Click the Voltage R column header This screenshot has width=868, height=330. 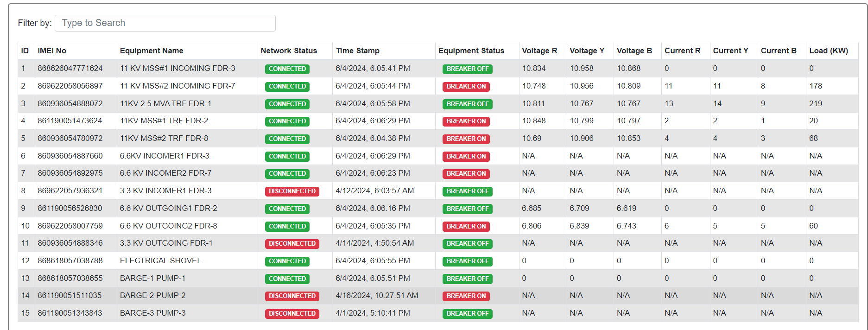[x=539, y=51]
